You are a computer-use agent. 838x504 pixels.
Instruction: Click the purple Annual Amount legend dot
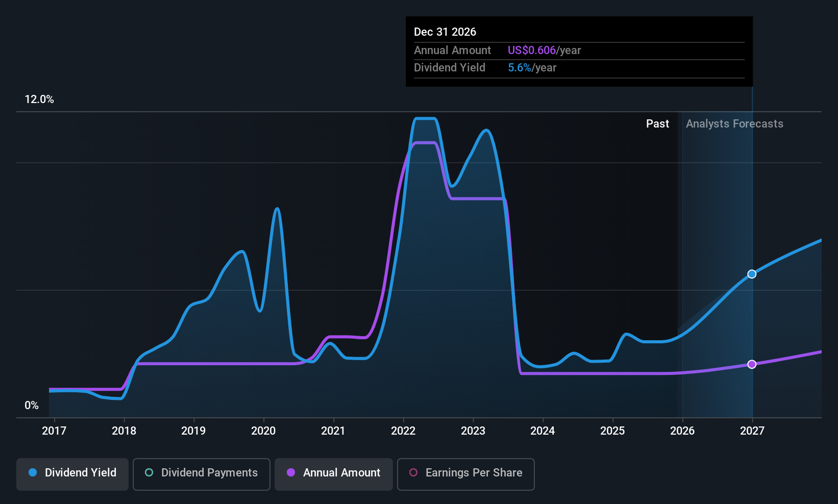tap(291, 472)
